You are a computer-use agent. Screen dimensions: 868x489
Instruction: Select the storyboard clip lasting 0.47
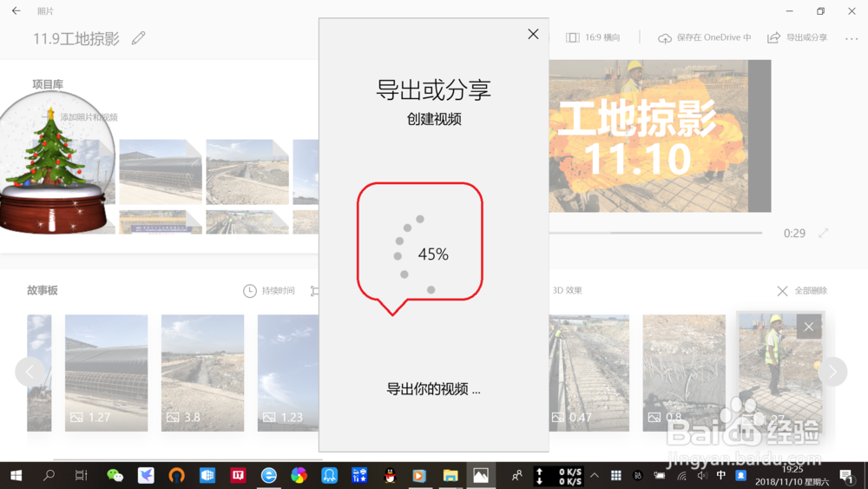click(x=589, y=373)
